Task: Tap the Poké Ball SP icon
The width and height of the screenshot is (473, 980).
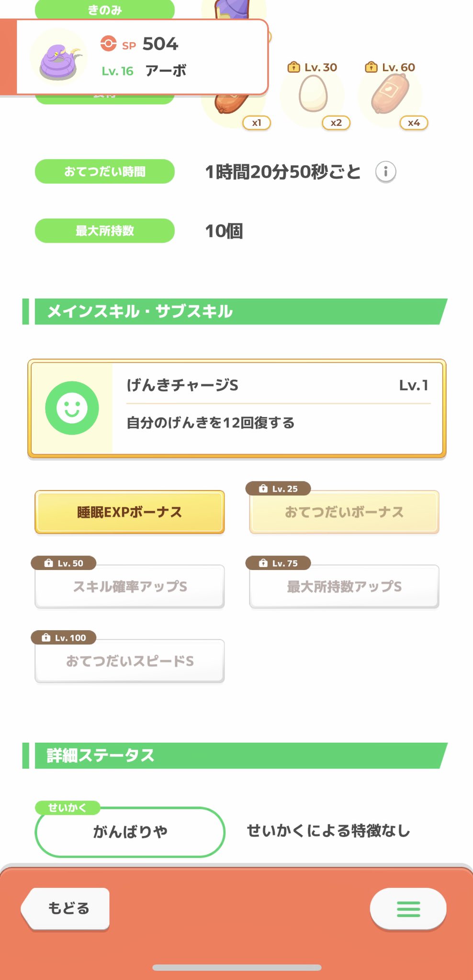Action: [x=108, y=44]
